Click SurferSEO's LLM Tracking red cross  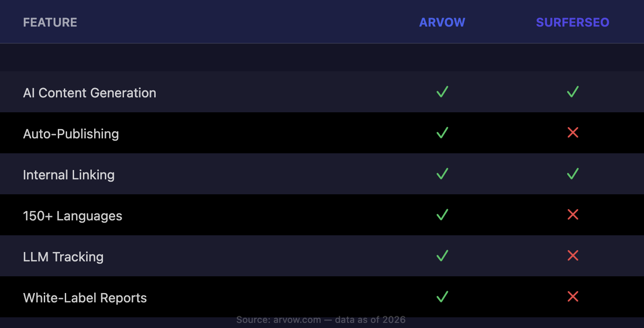coord(573,256)
